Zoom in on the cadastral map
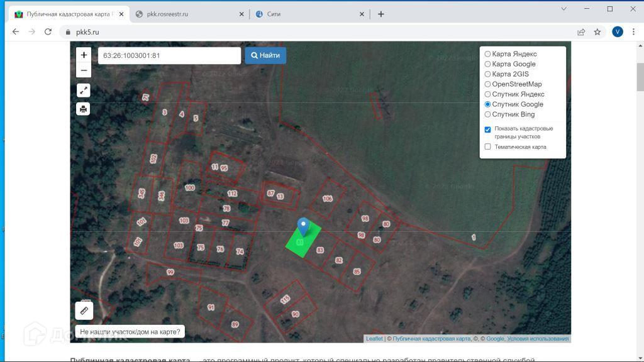The image size is (644, 362). coord(84,55)
